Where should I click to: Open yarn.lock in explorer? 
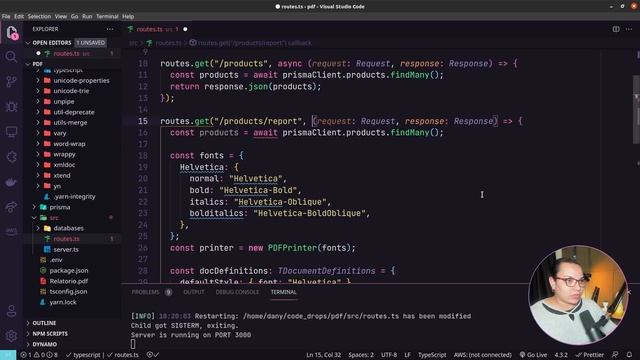click(63, 302)
